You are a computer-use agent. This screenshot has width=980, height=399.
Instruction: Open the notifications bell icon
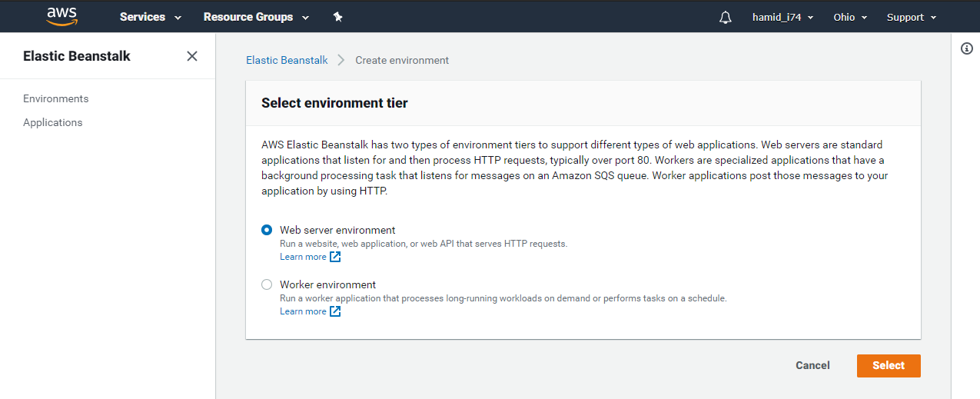726,17
